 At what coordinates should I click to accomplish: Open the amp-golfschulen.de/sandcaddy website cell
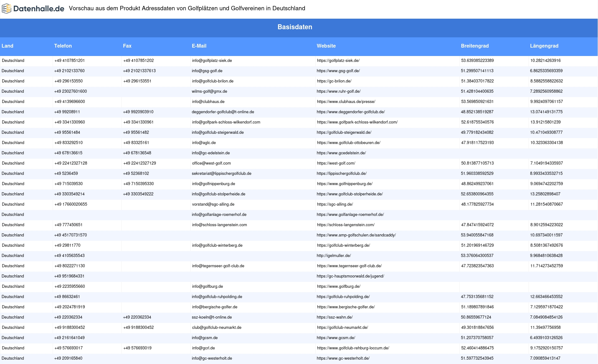pyautogui.click(x=356, y=235)
